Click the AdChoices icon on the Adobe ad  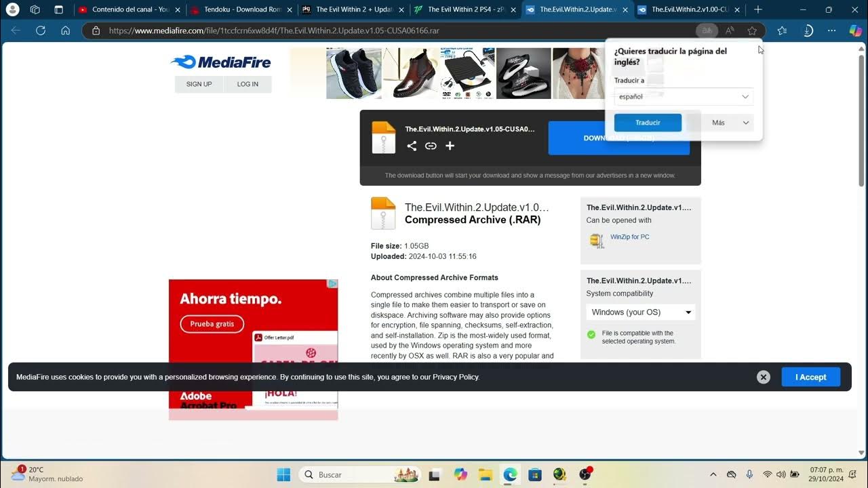[x=333, y=284]
